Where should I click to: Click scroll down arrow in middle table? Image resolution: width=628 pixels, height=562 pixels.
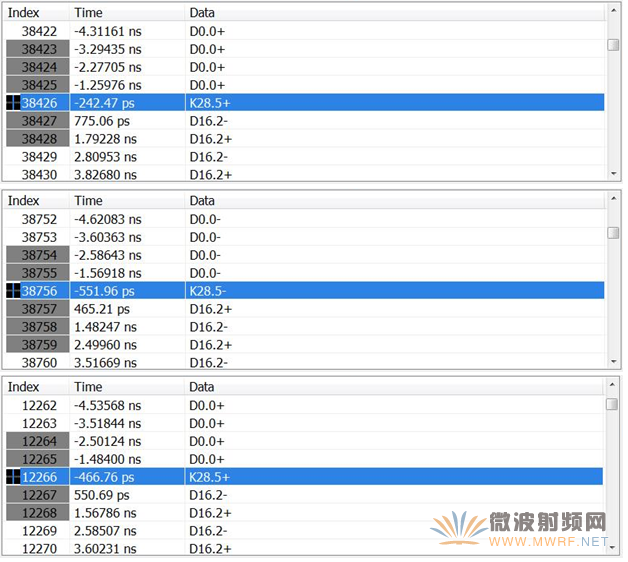(613, 362)
